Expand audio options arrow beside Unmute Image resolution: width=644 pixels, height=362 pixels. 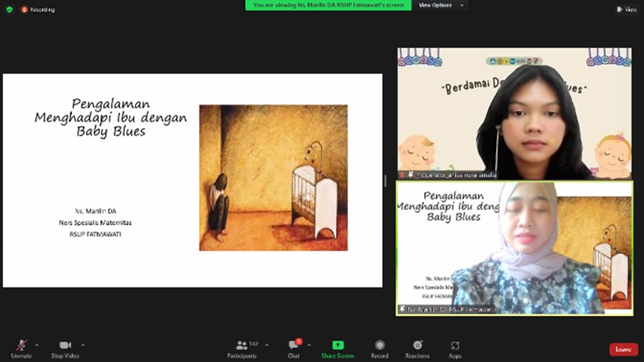coord(37,345)
